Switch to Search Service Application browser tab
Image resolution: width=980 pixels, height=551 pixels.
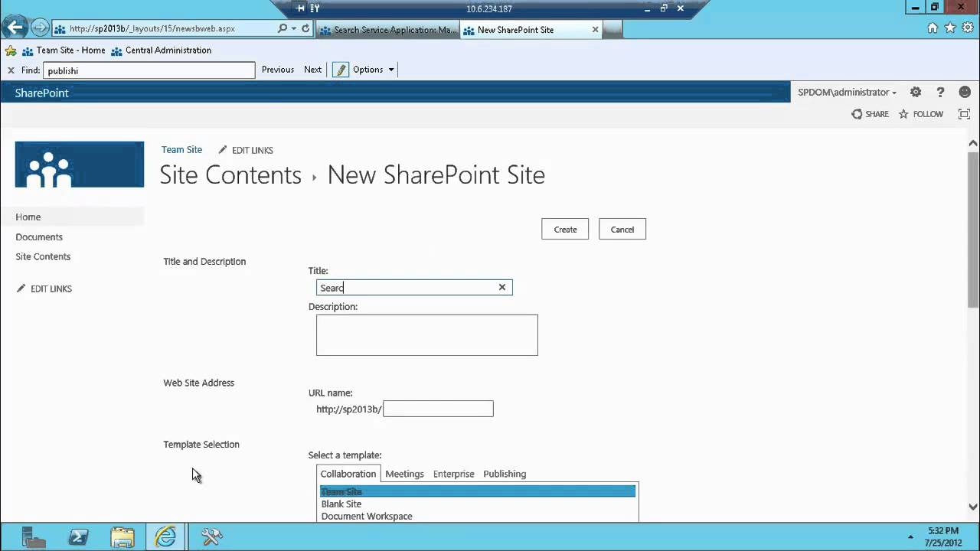pos(387,30)
